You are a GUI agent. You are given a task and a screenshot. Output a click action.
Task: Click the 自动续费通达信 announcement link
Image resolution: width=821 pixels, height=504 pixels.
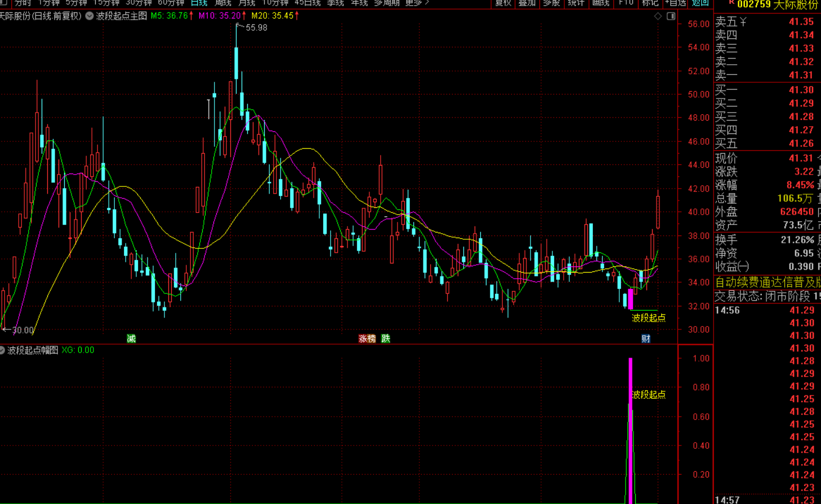tap(768, 282)
